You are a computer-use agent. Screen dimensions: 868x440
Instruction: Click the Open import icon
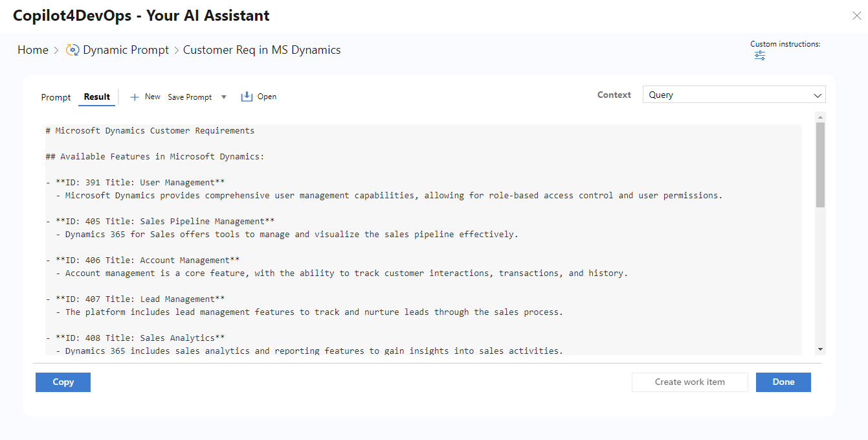coord(247,97)
